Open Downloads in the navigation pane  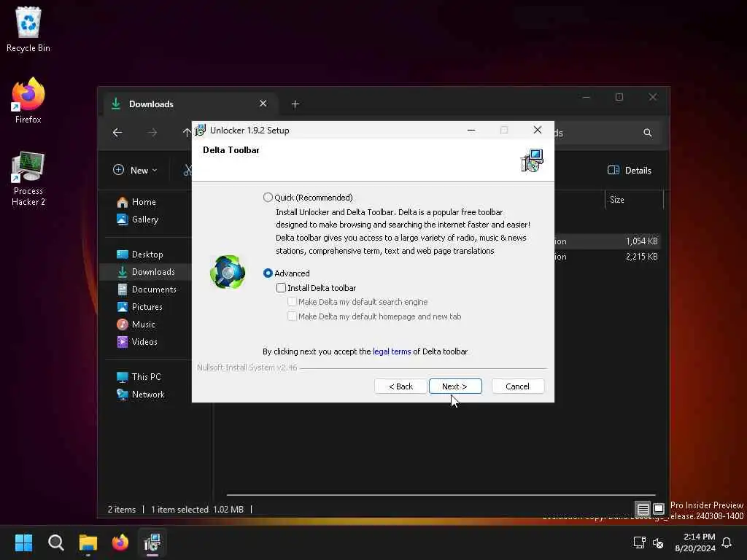(145, 272)
